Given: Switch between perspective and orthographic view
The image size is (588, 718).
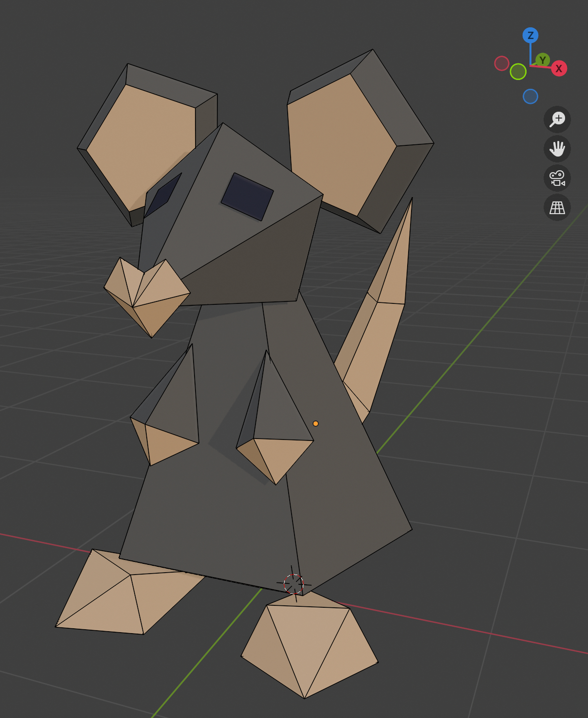Looking at the screenshot, I should [x=557, y=207].
